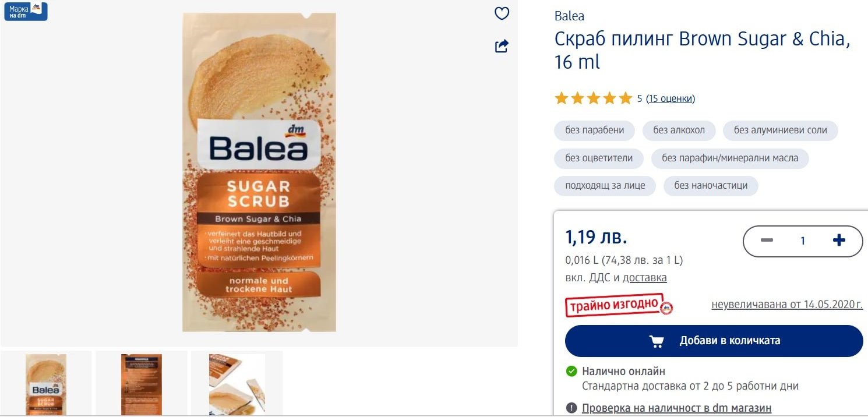868x417 pixels.
Task: Click the 'трайно изгодно' red stamp badge
Action: coord(619,305)
